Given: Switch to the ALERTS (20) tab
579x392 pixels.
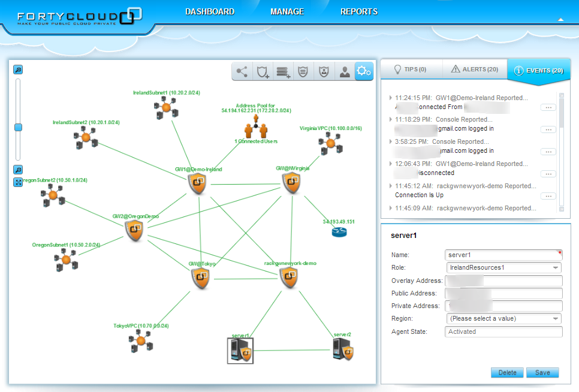Looking at the screenshot, I should tap(475, 70).
